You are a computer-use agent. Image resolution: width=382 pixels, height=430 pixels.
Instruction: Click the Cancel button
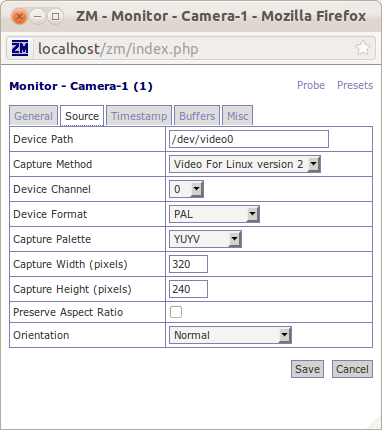[x=352, y=369]
